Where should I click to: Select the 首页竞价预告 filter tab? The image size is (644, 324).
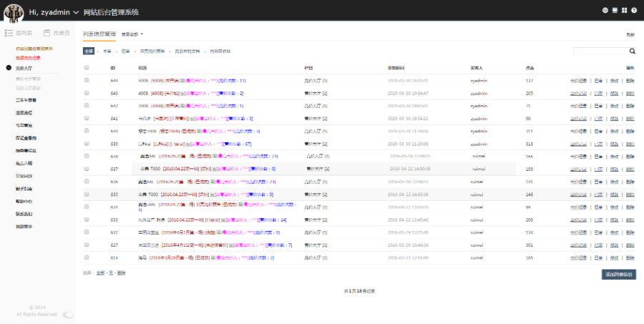tap(152, 51)
